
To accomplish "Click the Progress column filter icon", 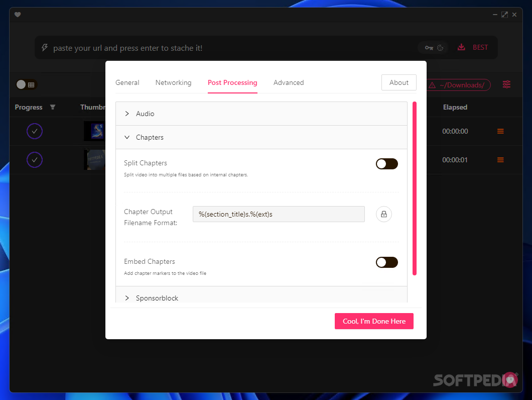I will 53,107.
